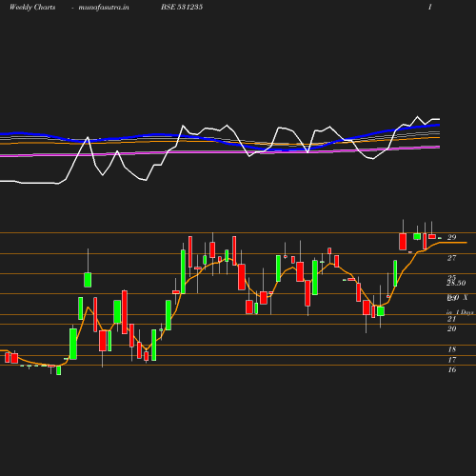The image size is (476, 476).
Task: Click the price level label "27"
Action: (451, 258)
